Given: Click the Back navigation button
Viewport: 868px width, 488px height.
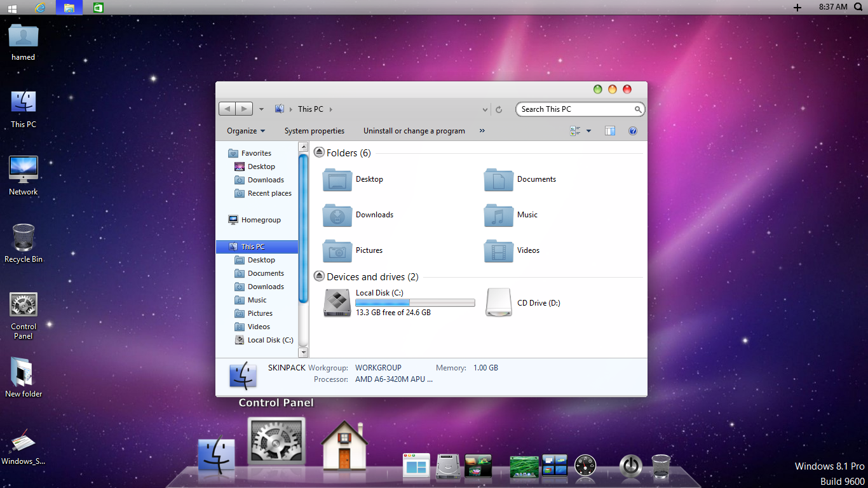Looking at the screenshot, I should point(227,109).
